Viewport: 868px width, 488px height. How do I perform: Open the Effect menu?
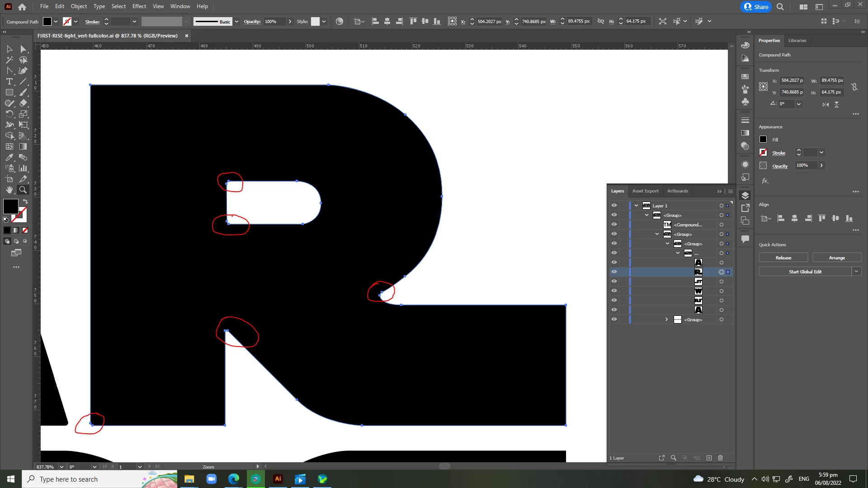coord(139,6)
